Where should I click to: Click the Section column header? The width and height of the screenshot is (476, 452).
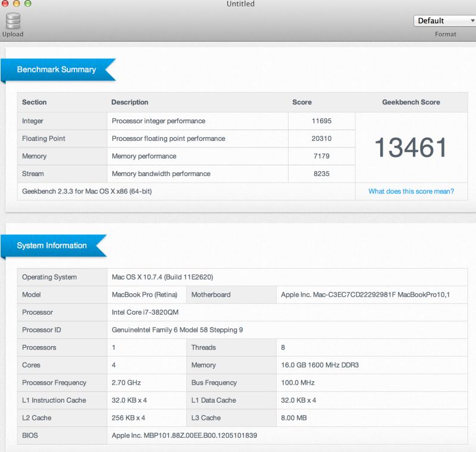(35, 102)
